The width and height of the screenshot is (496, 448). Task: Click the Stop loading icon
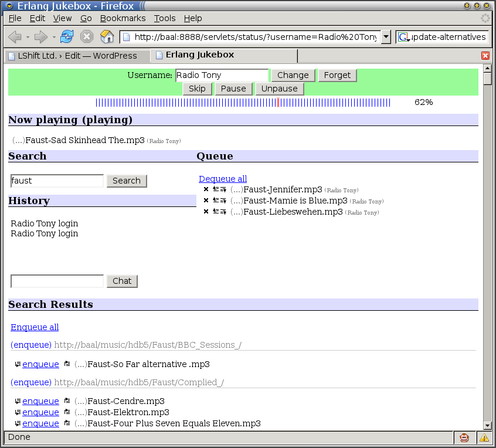click(87, 37)
